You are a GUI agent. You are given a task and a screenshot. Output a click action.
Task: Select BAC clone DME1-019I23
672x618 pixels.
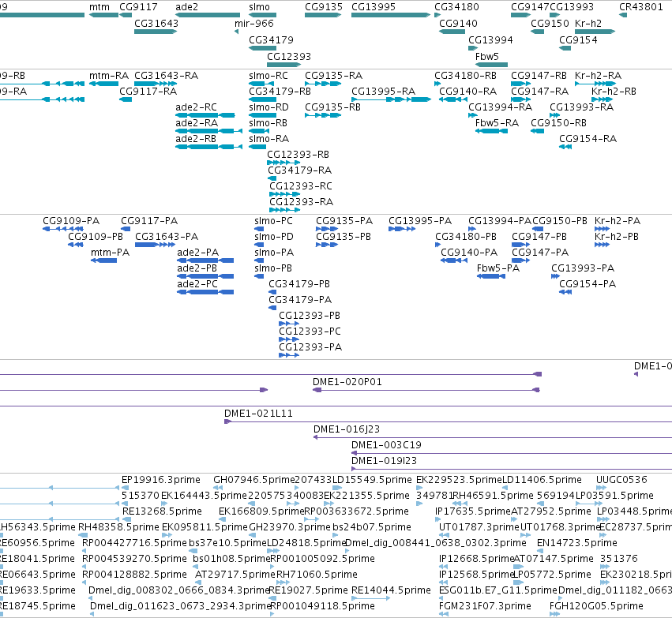pos(512,469)
